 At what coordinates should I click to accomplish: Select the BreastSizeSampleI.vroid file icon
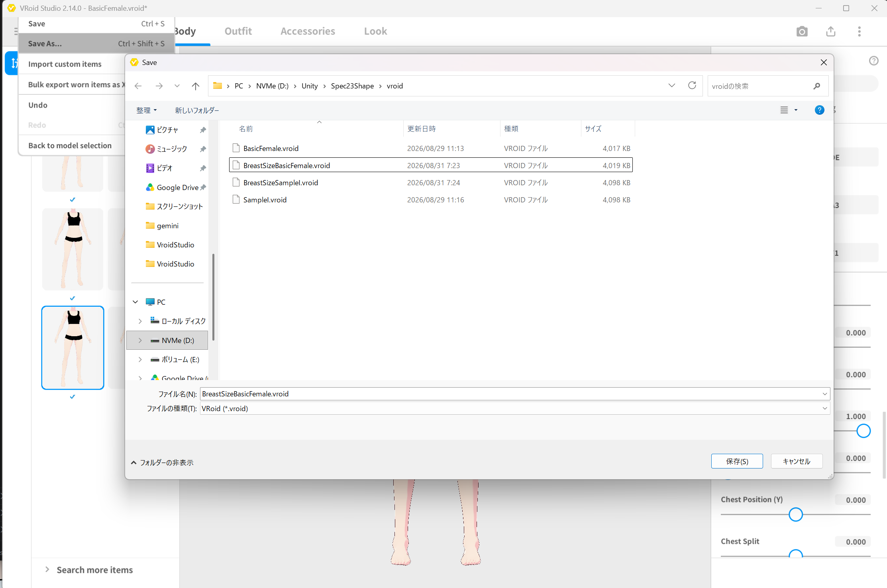coord(236,182)
